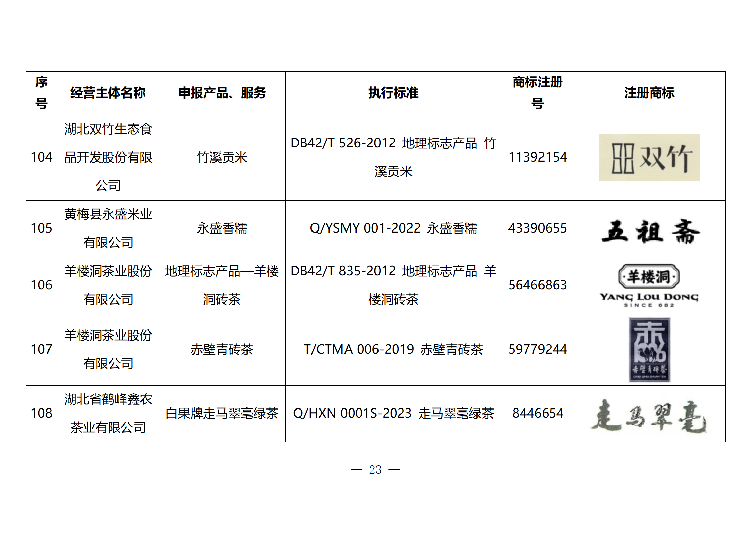Click the 双竹 trademark logo image
This screenshot has height=534, width=756.
click(x=649, y=157)
